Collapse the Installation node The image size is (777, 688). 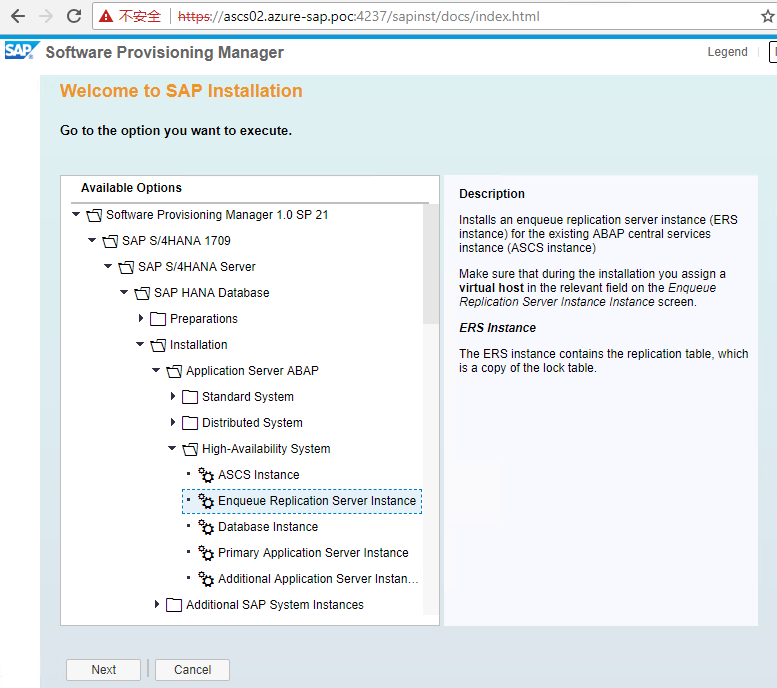click(140, 344)
